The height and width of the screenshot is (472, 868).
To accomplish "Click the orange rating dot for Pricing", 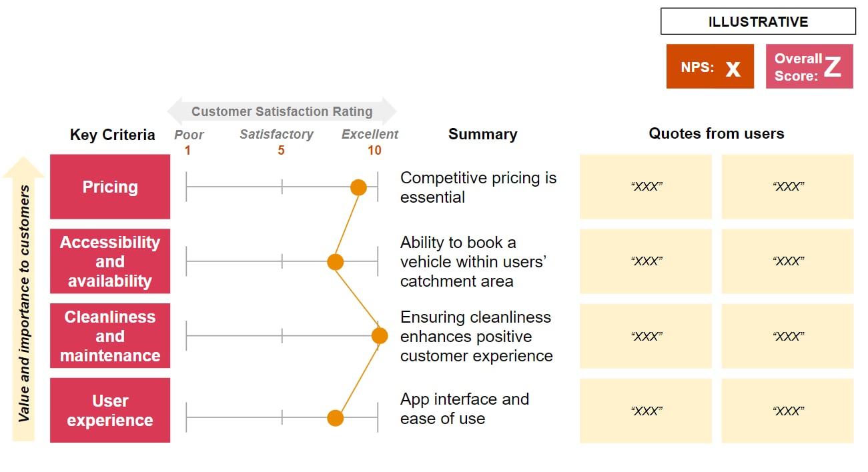I will 359,187.
